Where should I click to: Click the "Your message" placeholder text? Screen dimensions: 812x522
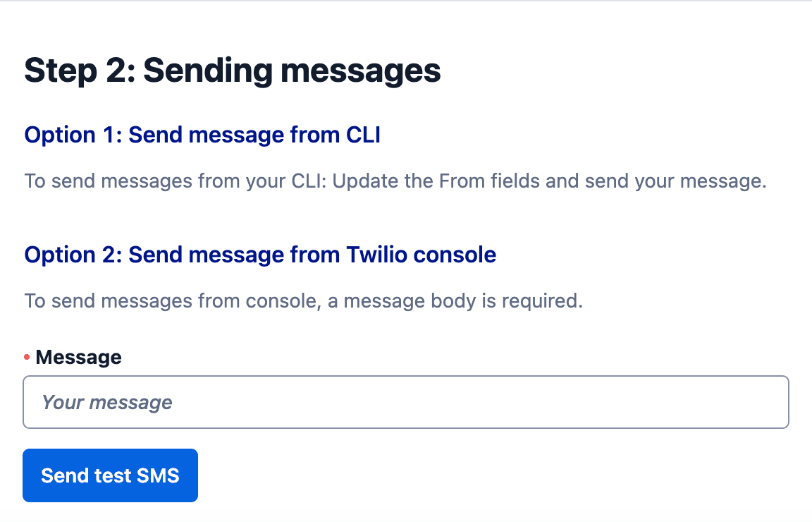pos(107,402)
